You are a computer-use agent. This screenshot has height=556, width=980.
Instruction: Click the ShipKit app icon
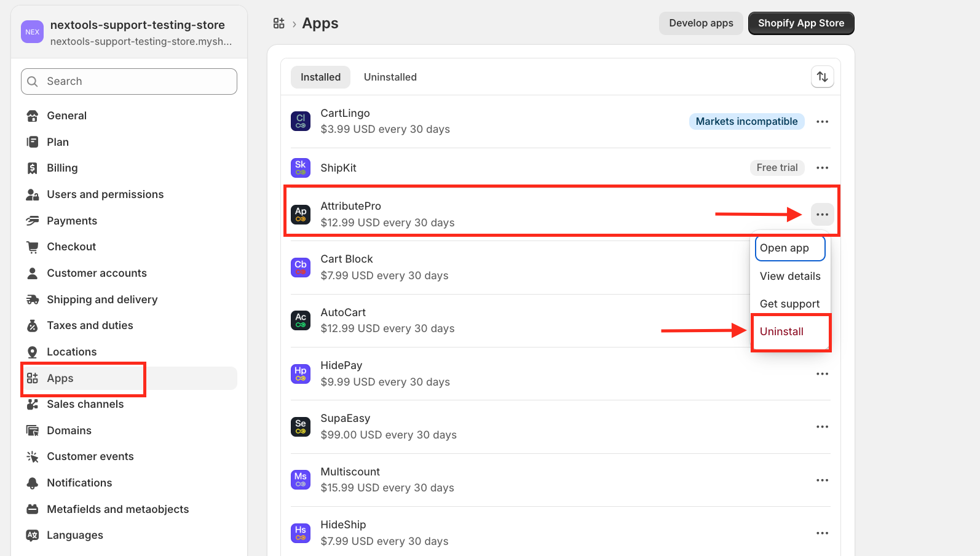click(x=301, y=167)
